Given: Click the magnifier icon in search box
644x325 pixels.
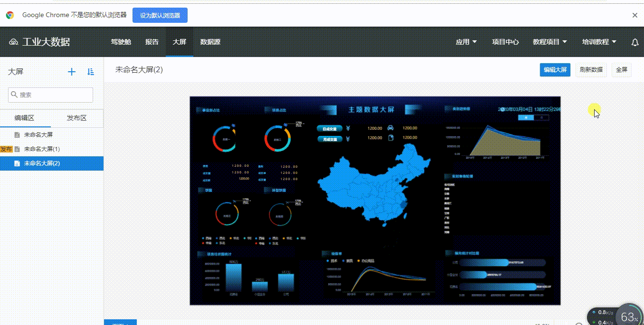Looking at the screenshot, I should (14, 95).
